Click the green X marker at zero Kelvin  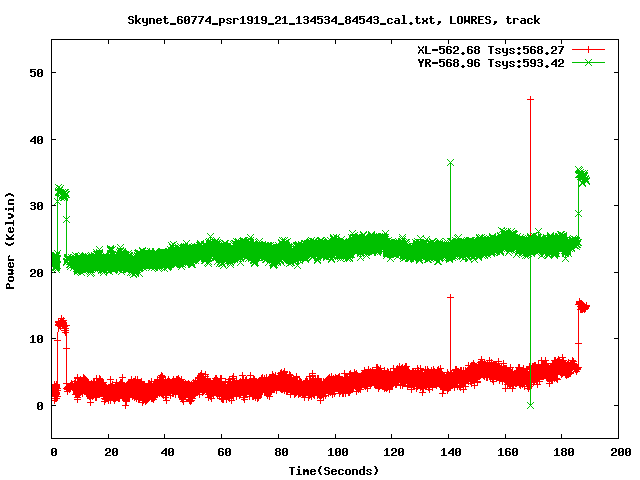pyautogui.click(x=530, y=405)
